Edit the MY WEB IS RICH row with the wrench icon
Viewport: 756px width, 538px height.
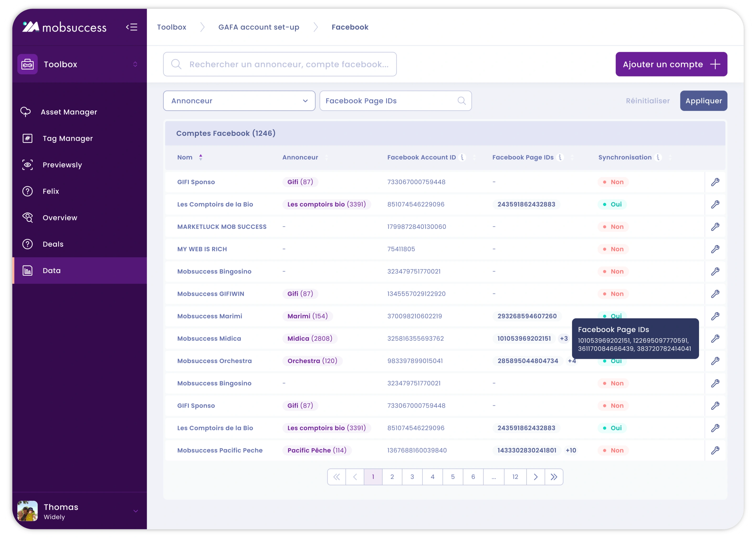click(715, 249)
